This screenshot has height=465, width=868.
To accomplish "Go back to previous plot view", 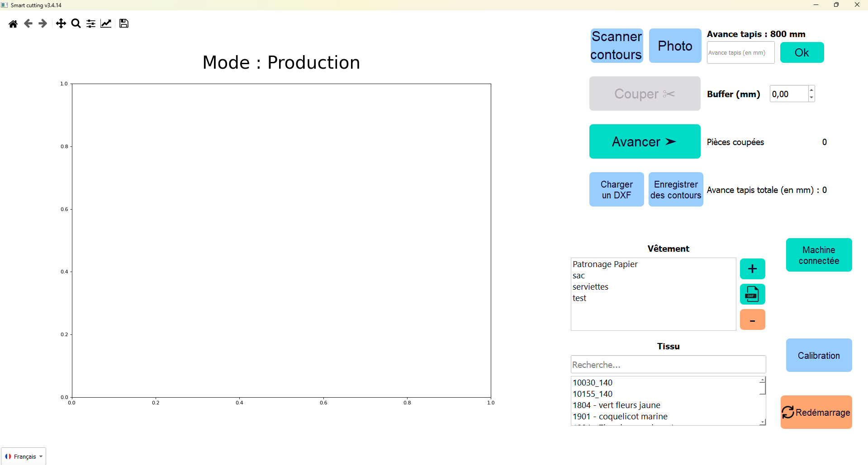I will point(28,23).
